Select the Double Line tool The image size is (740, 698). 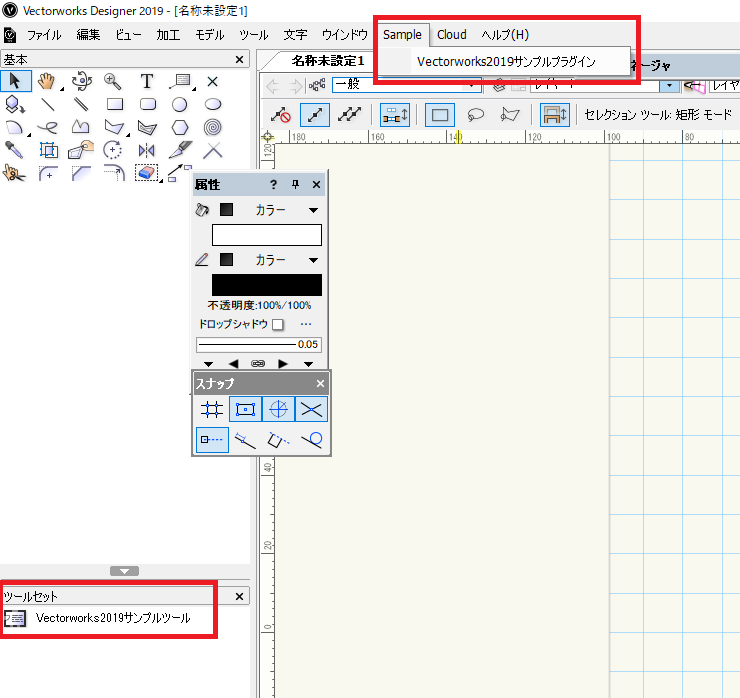81,104
